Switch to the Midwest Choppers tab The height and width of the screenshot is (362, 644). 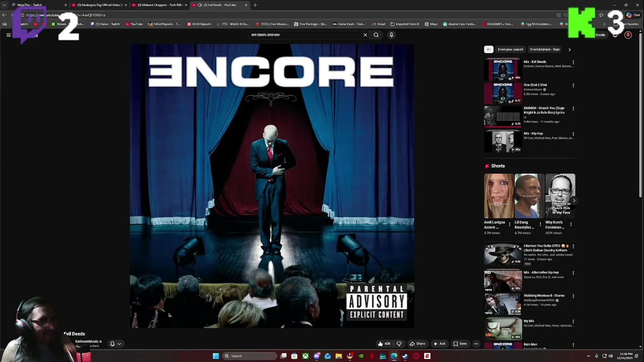click(159, 5)
